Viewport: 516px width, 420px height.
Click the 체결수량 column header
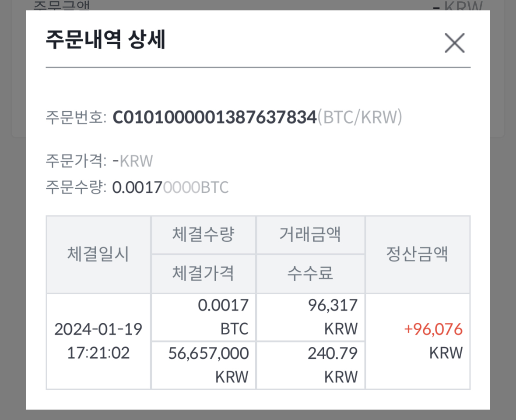[x=204, y=235]
